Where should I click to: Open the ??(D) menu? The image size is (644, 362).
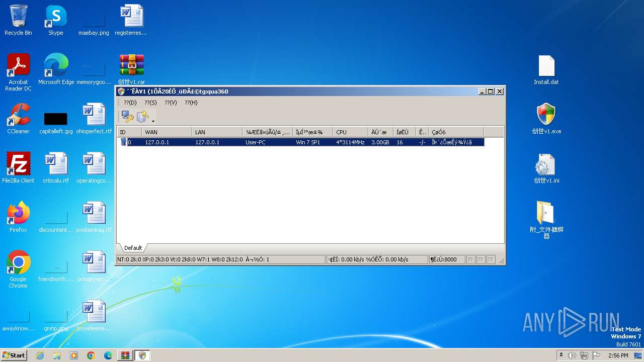tap(130, 102)
